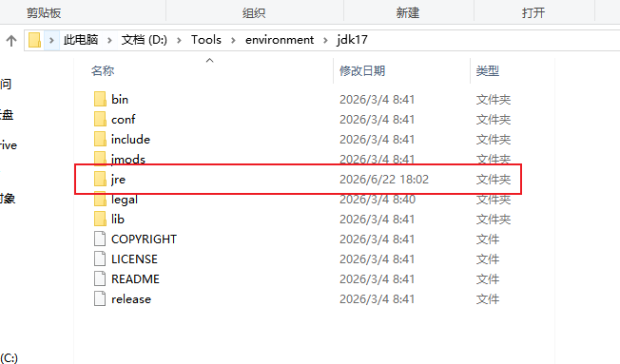Click the 2026/6/22 18:02 date of jre
This screenshot has width=620, height=364.
[x=384, y=180]
